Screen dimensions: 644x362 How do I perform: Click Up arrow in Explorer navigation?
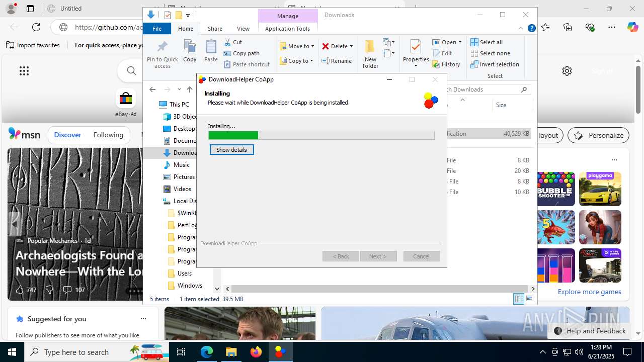[190, 89]
